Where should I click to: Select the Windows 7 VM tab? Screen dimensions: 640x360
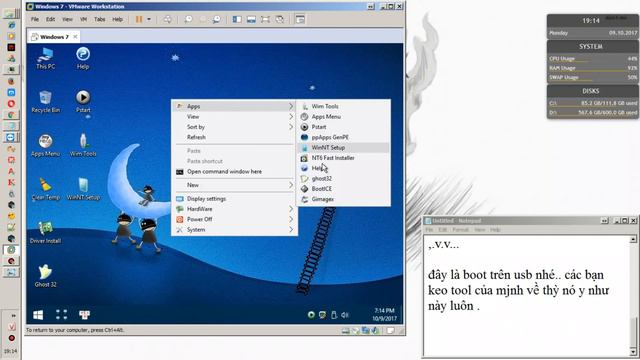point(54,37)
